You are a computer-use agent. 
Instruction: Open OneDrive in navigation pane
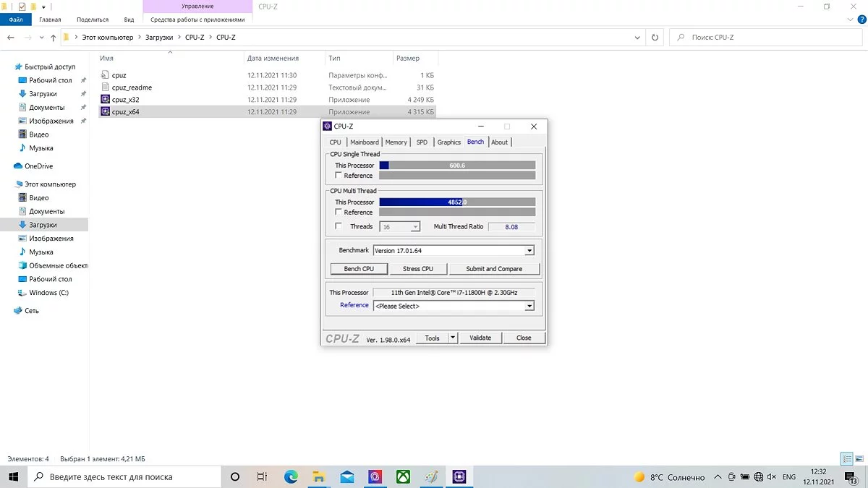(x=38, y=166)
